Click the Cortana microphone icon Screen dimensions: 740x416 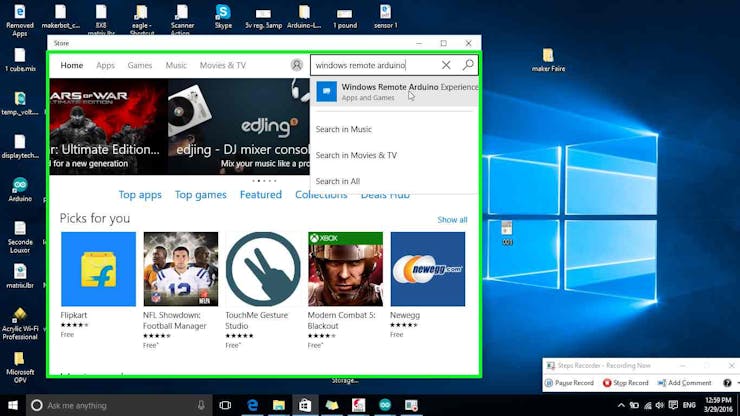(x=201, y=405)
